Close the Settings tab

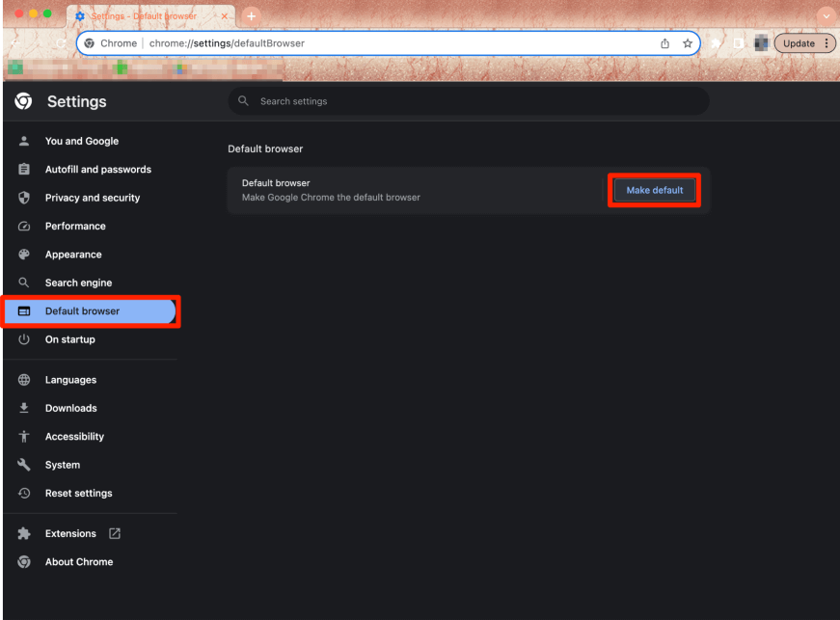click(x=225, y=16)
